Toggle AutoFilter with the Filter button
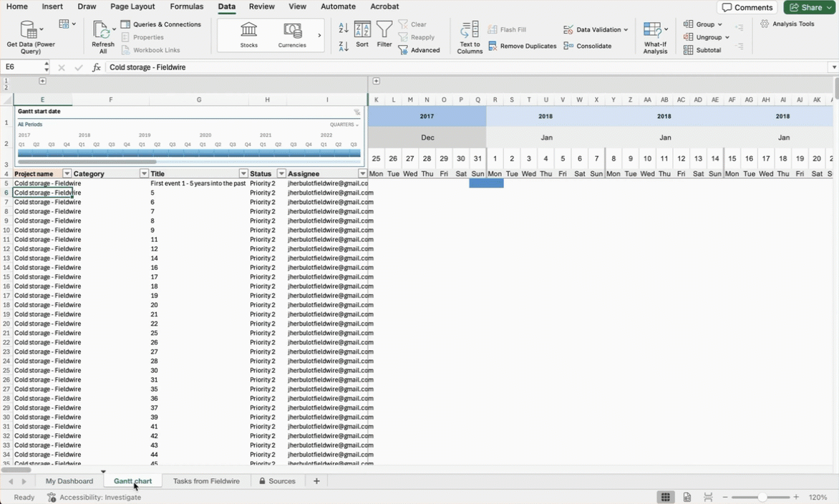This screenshot has height=504, width=839. [x=384, y=34]
